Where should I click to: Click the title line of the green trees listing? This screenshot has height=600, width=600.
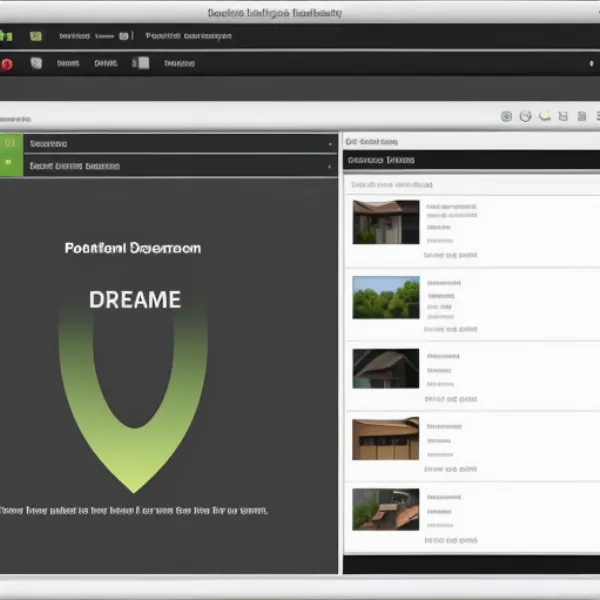[x=444, y=283]
